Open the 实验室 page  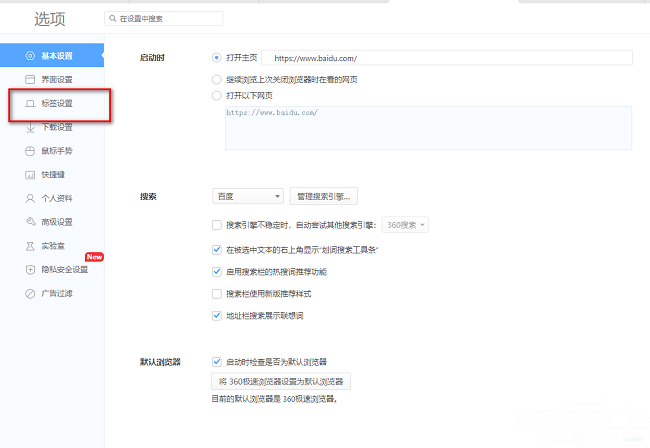point(52,246)
